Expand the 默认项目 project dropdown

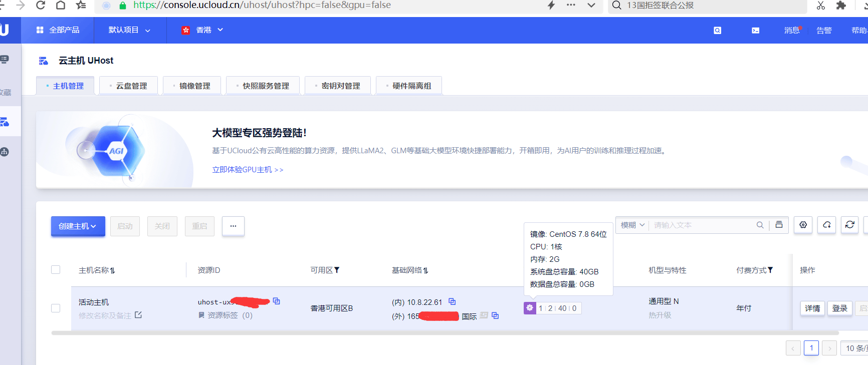[129, 30]
